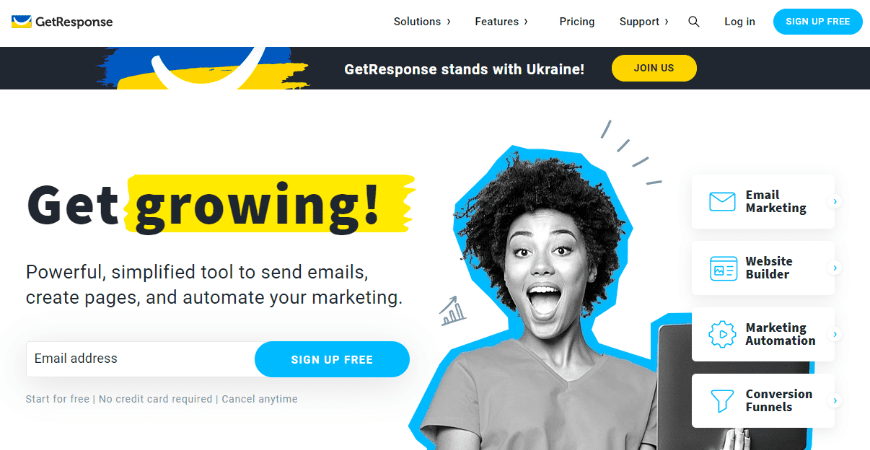Viewport: 870px width, 450px height.
Task: Click the Website Builder browser icon
Action: tap(724, 269)
